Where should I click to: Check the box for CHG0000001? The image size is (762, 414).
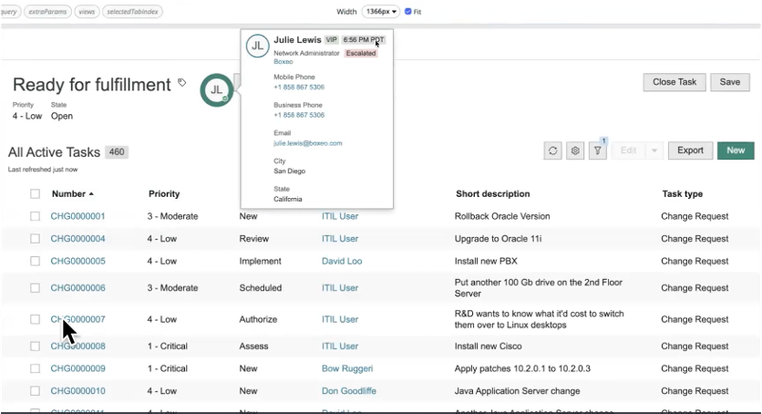pyautogui.click(x=35, y=216)
